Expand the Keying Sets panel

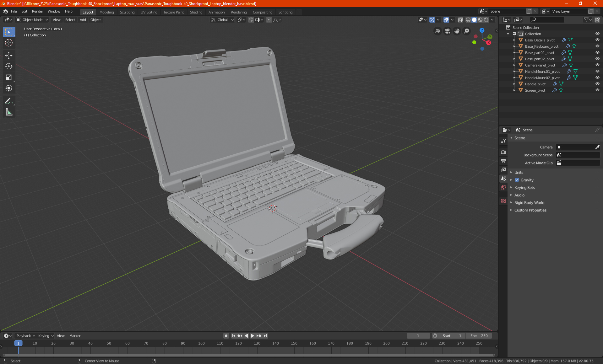point(524,187)
